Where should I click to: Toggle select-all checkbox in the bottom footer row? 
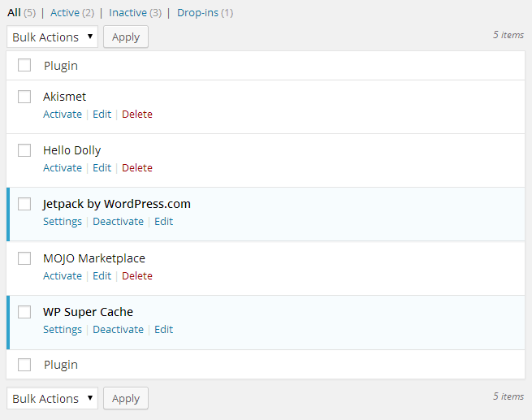(x=24, y=365)
